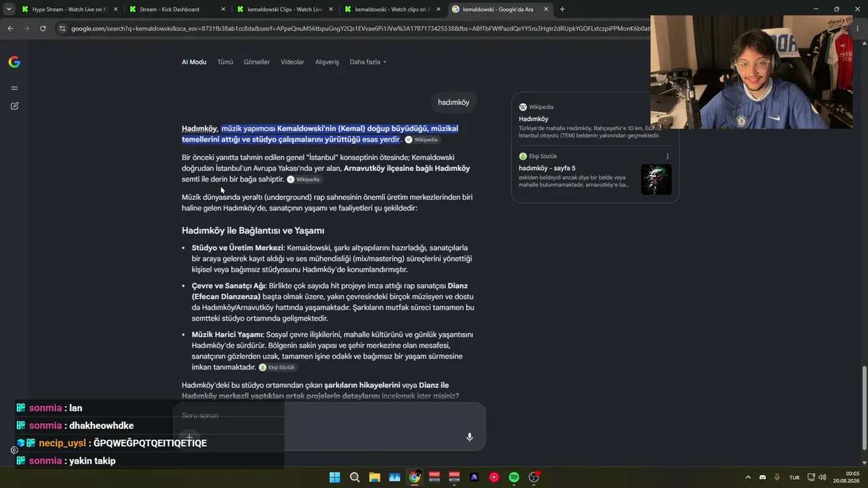Close the Stream - Kick Dashboard tab

223,9
